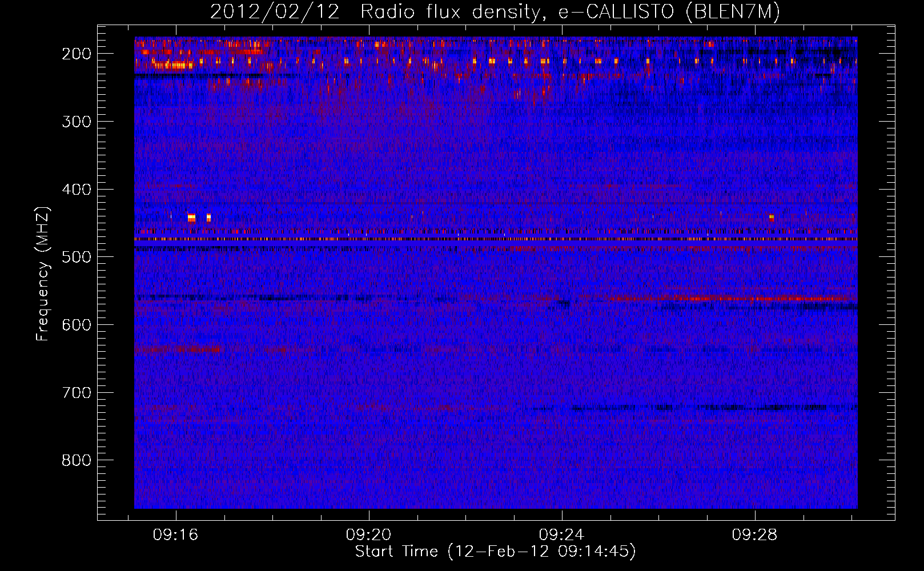The image size is (924, 571).
Task: Click the bright spot near 440 MHz at 09:28
Action: point(772,218)
